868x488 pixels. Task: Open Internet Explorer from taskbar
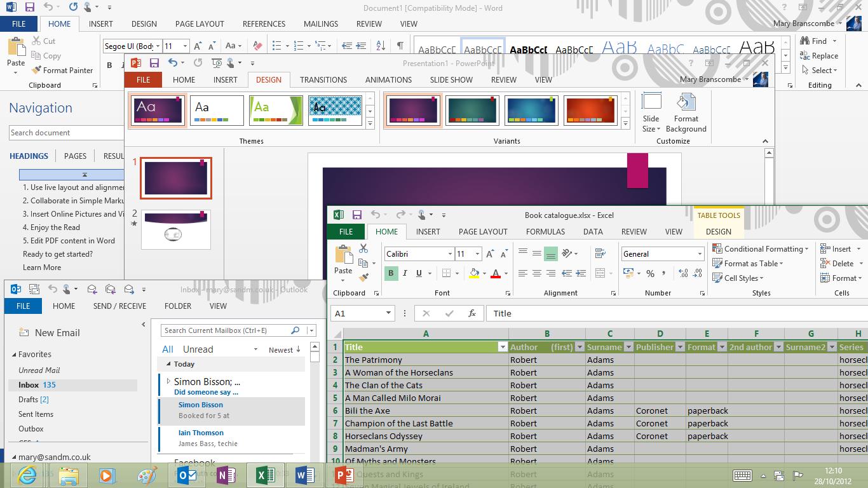click(27, 475)
